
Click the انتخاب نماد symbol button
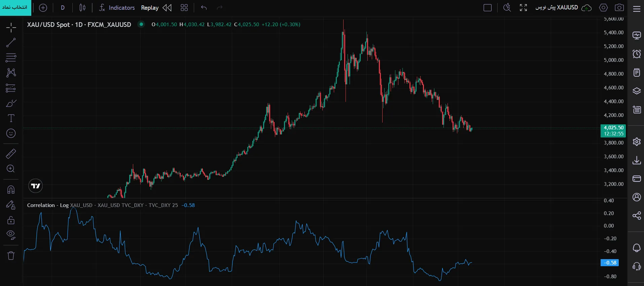pyautogui.click(x=15, y=8)
